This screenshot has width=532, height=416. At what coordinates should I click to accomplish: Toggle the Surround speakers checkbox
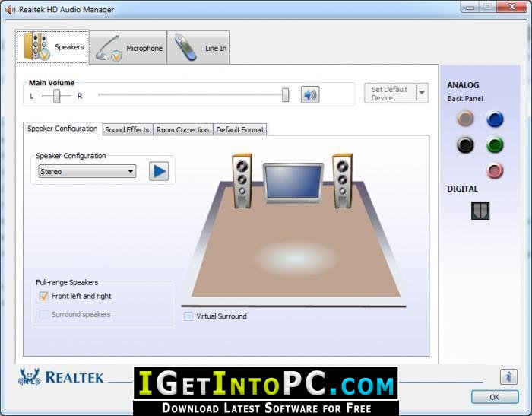tap(43, 314)
